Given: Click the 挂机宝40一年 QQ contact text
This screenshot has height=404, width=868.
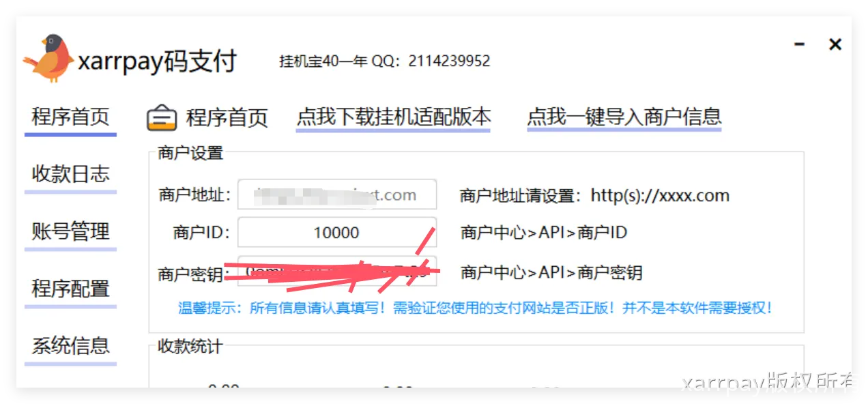Looking at the screenshot, I should (x=384, y=61).
